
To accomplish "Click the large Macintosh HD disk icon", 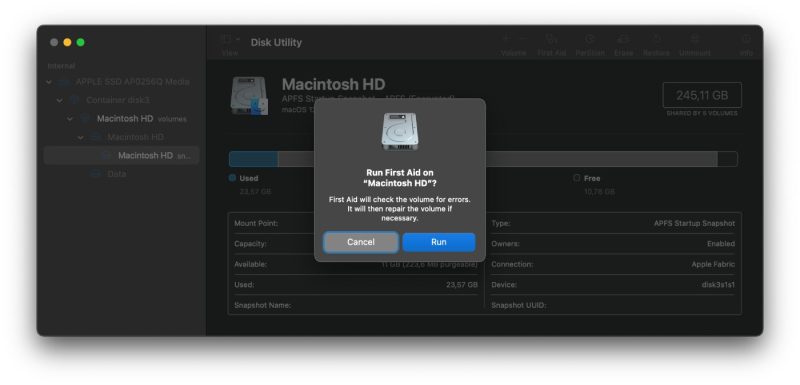I will (249, 95).
